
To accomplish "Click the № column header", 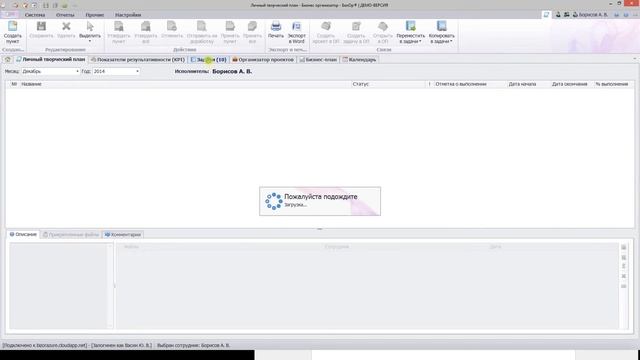I will tap(14, 84).
